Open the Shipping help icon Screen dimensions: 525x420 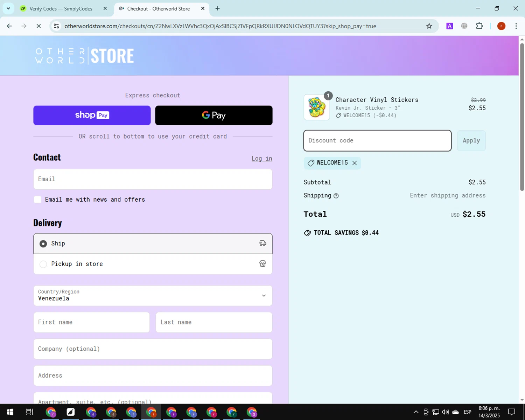coord(336,196)
